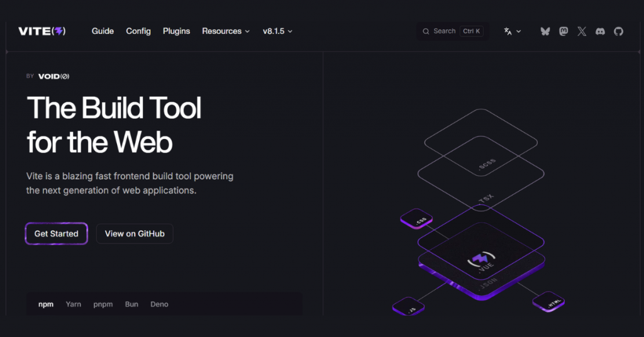Click the "The Build Tool for the Web" heading
644x337 pixels.
tap(114, 124)
